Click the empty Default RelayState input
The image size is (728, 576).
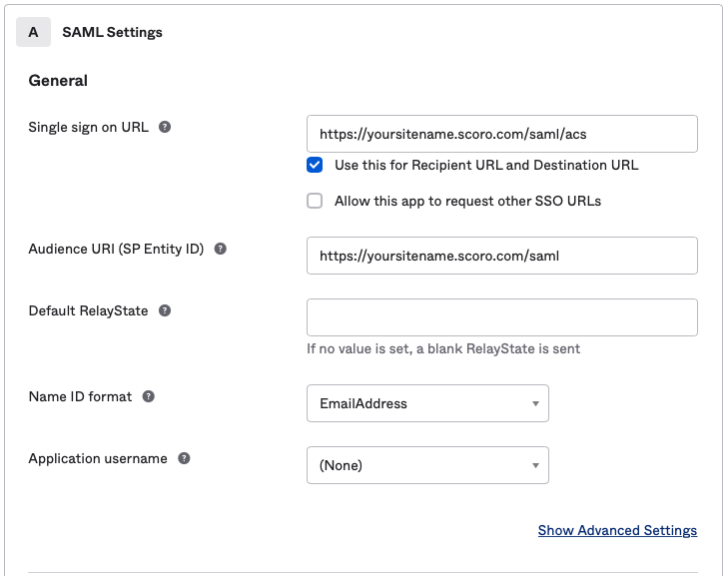(x=502, y=317)
